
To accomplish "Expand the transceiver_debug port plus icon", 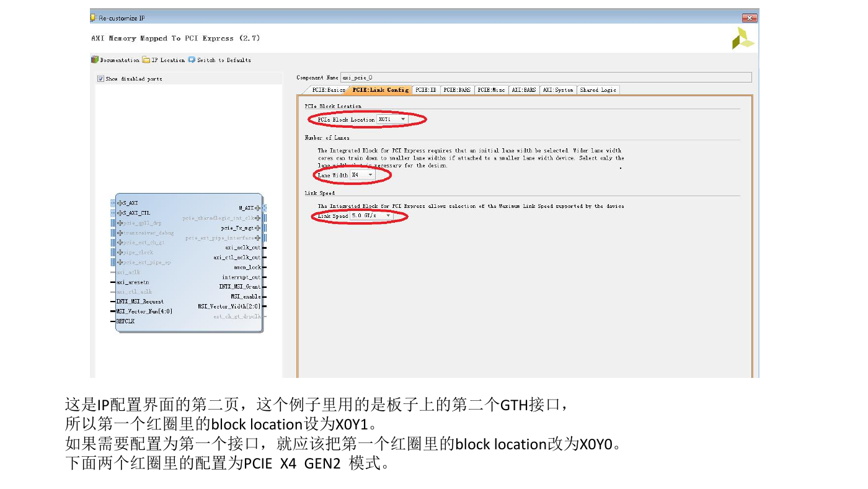I will click(x=120, y=233).
